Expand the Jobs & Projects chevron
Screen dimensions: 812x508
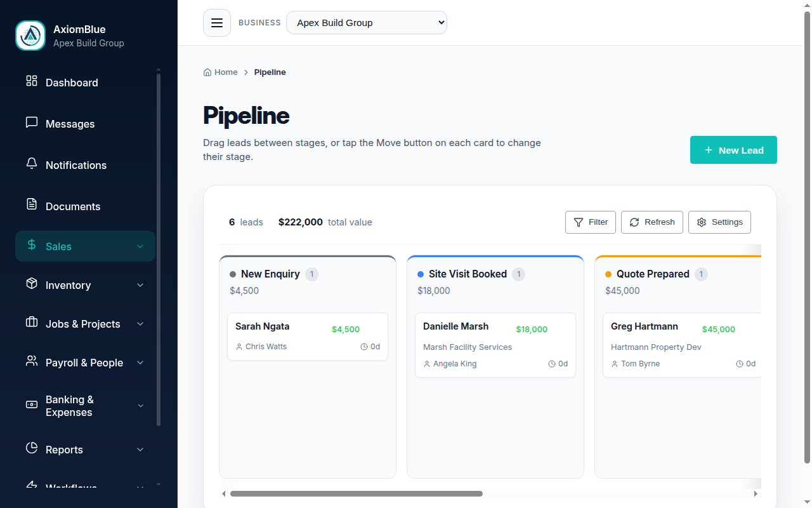tap(140, 324)
